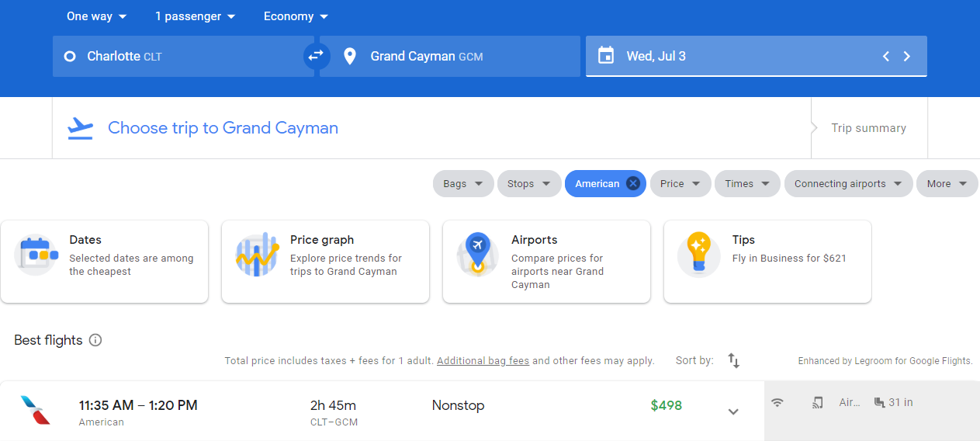Open Trip summary step
The height and width of the screenshot is (441, 980).
[868, 128]
